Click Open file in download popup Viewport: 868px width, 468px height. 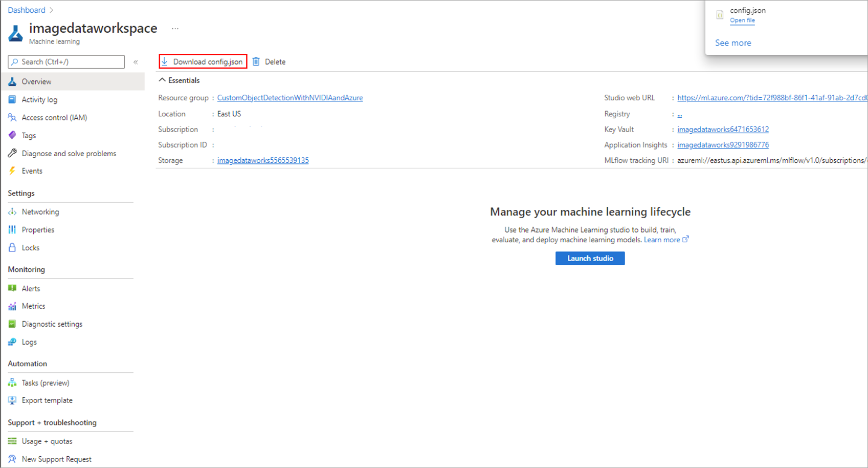(x=742, y=20)
